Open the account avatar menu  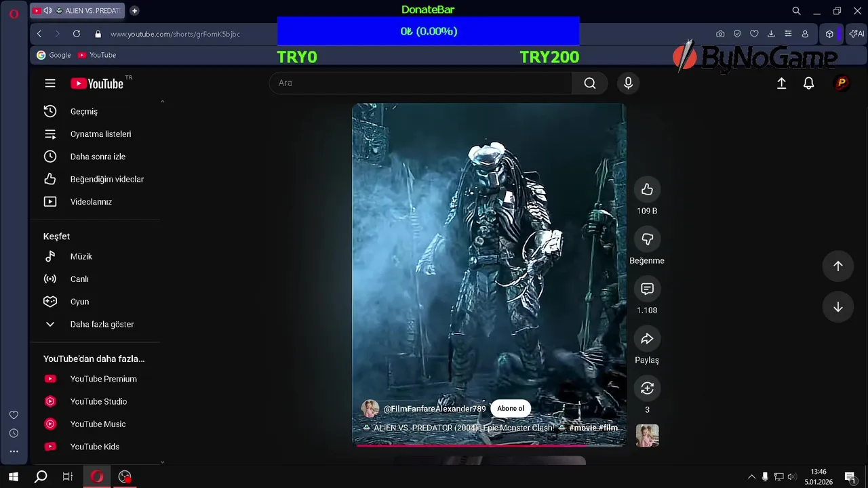pyautogui.click(x=842, y=83)
